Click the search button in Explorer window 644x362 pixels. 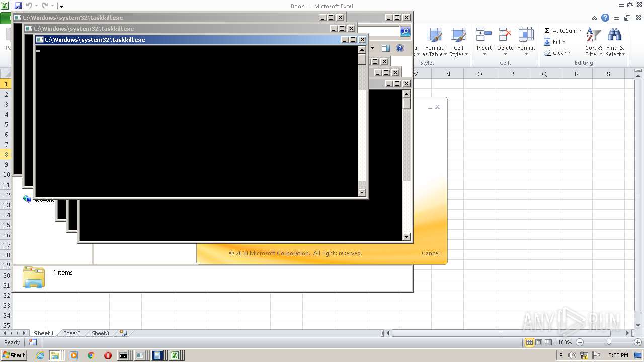(x=405, y=32)
